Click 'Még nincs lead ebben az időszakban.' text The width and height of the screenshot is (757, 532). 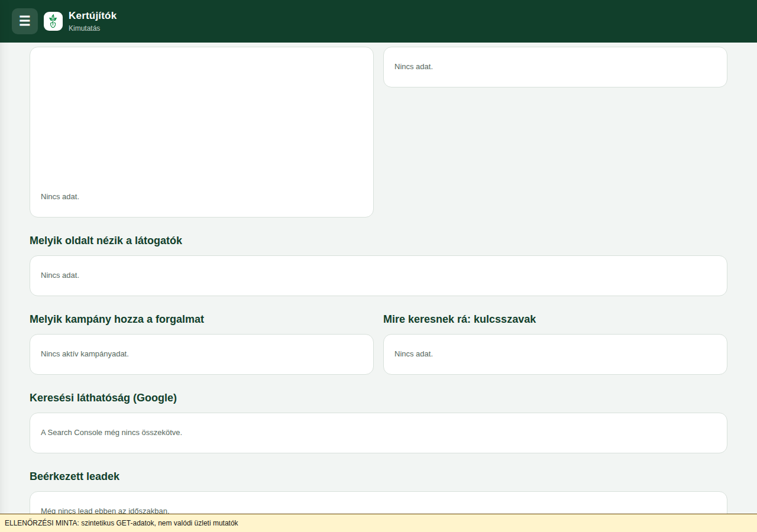(105, 510)
